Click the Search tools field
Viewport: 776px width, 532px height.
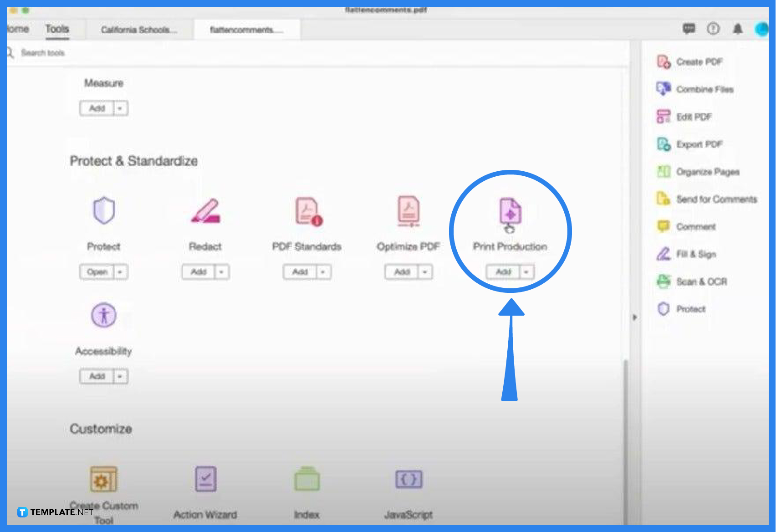point(44,53)
